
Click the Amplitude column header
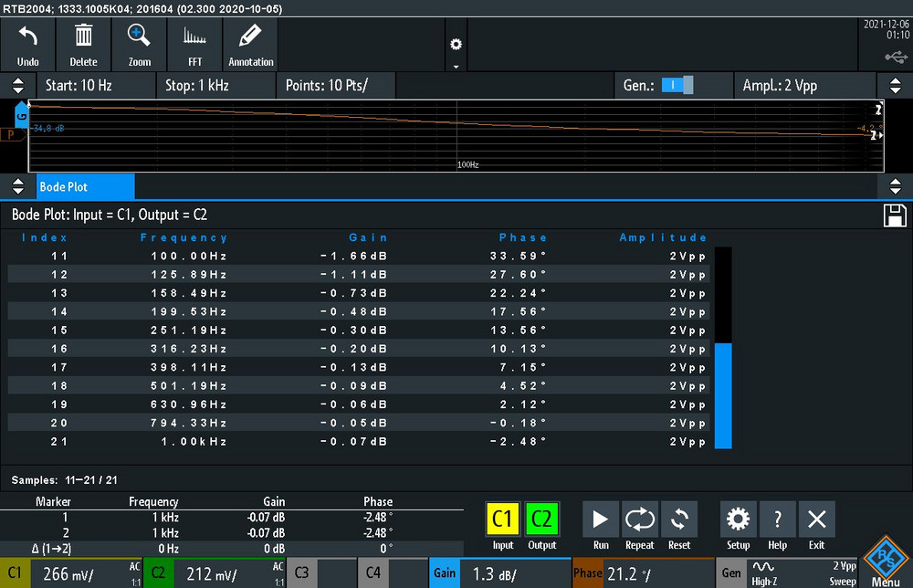click(x=663, y=237)
